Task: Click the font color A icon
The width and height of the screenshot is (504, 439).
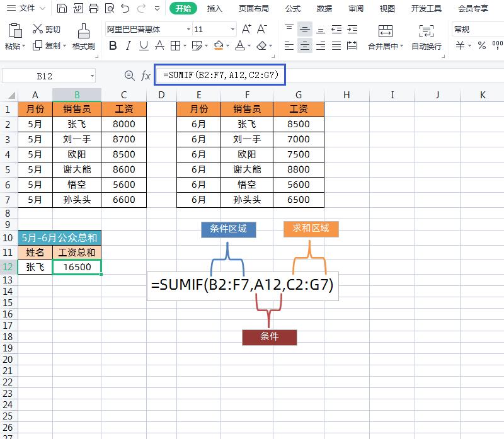Action: 240,45
